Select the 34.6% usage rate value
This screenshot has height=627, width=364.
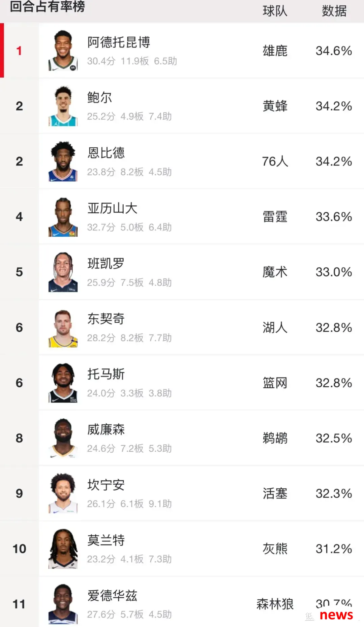click(334, 51)
